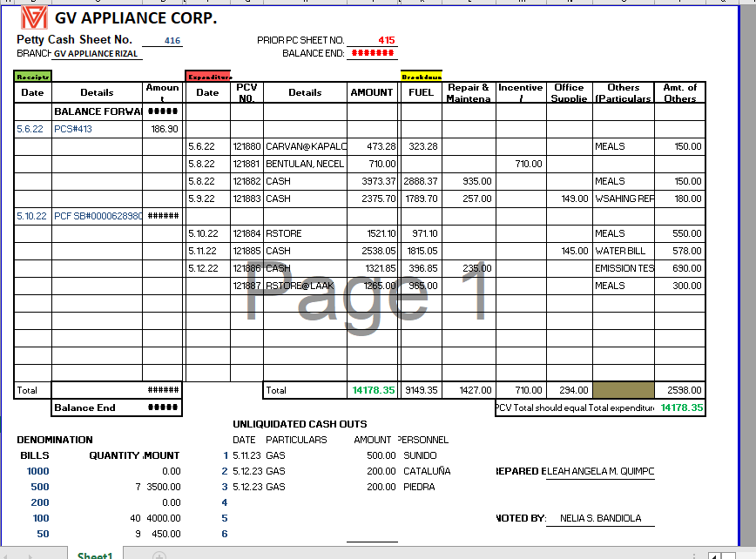Screen dimensions: 756x559
Task: Select the repair amount 935.00
Action: coord(469,181)
